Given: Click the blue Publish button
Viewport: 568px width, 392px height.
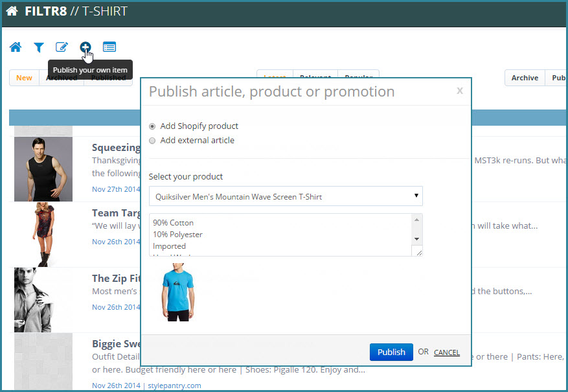Looking at the screenshot, I should (x=391, y=352).
